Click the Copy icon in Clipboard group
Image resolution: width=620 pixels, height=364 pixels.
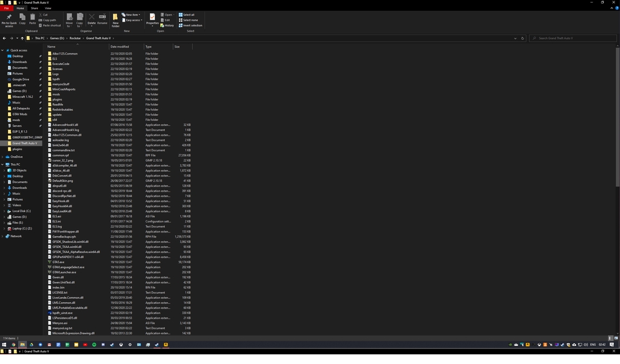click(x=22, y=17)
